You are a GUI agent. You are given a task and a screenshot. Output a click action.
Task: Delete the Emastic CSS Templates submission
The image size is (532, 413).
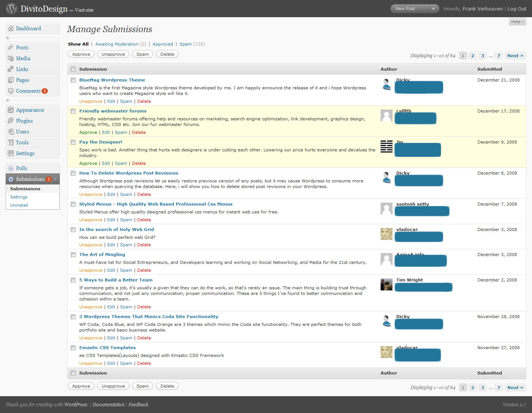pos(144,363)
